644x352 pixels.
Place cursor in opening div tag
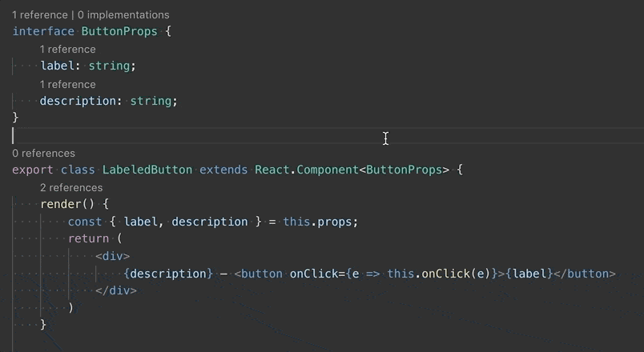point(112,256)
